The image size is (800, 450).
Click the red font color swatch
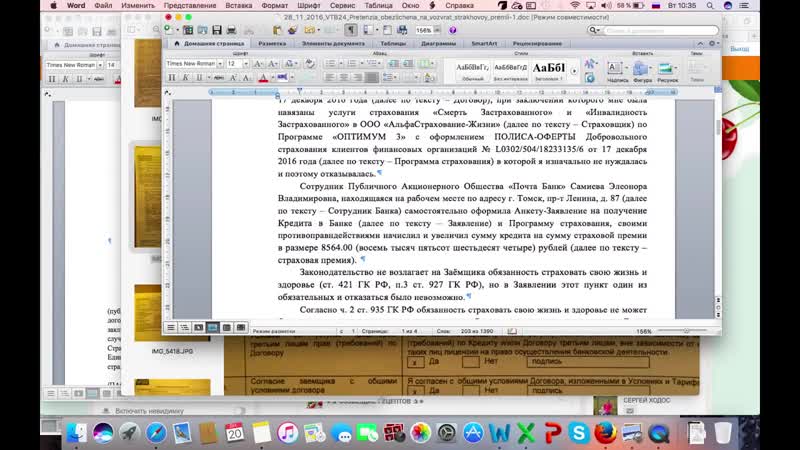coord(263,78)
